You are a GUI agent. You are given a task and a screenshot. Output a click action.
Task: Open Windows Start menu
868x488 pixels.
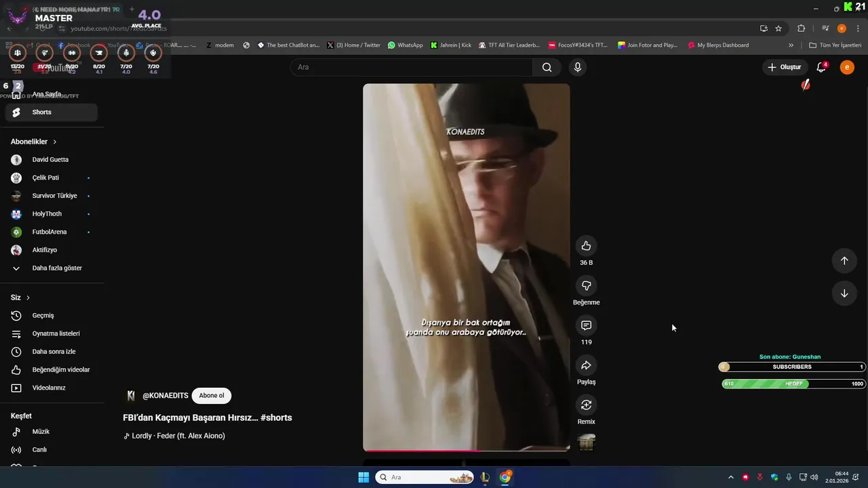click(363, 477)
